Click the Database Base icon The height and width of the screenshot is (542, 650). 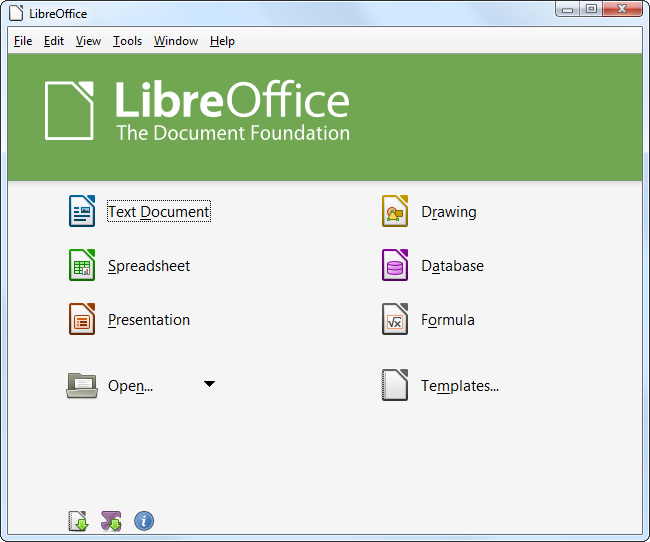tap(395, 265)
